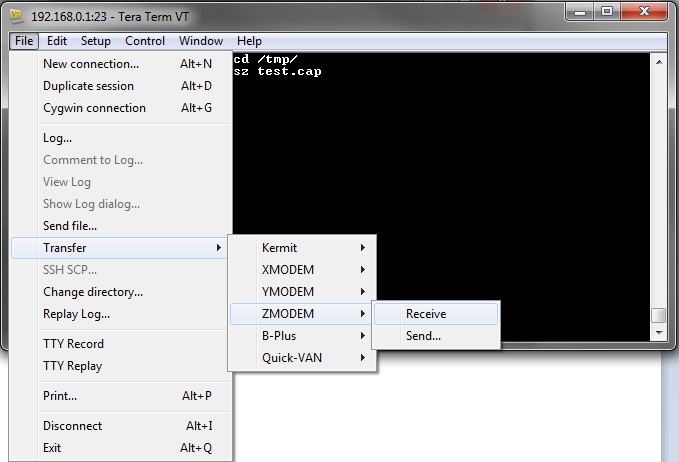This screenshot has height=462, width=679.
Task: Select Disconnect menu entry
Action: click(120, 426)
